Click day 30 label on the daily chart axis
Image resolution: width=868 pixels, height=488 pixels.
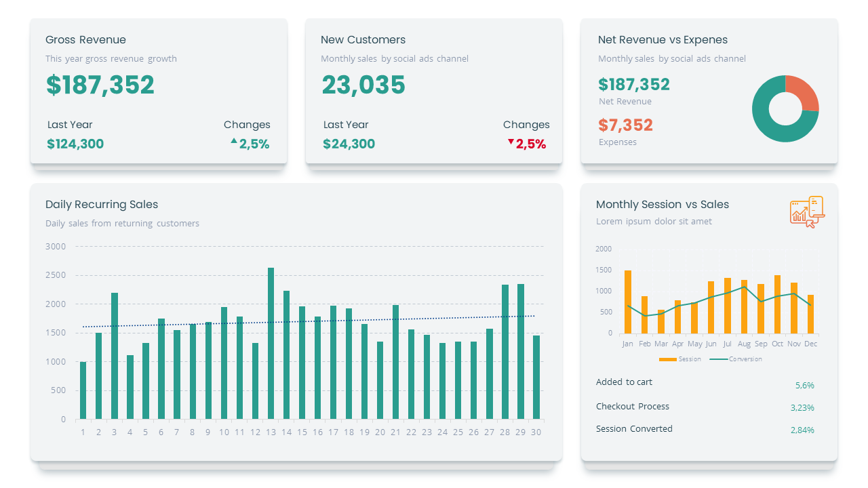click(x=536, y=432)
